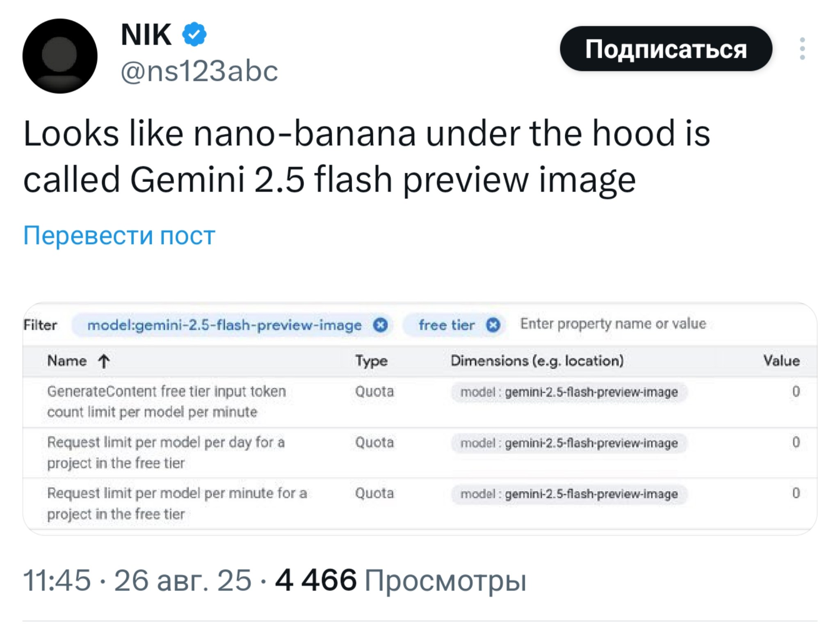Click the Подписаться follow button
This screenshot has width=840, height=627.
(x=666, y=49)
